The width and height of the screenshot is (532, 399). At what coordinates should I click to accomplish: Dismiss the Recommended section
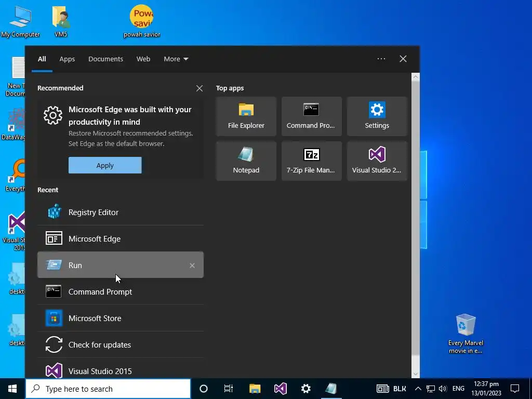(199, 88)
